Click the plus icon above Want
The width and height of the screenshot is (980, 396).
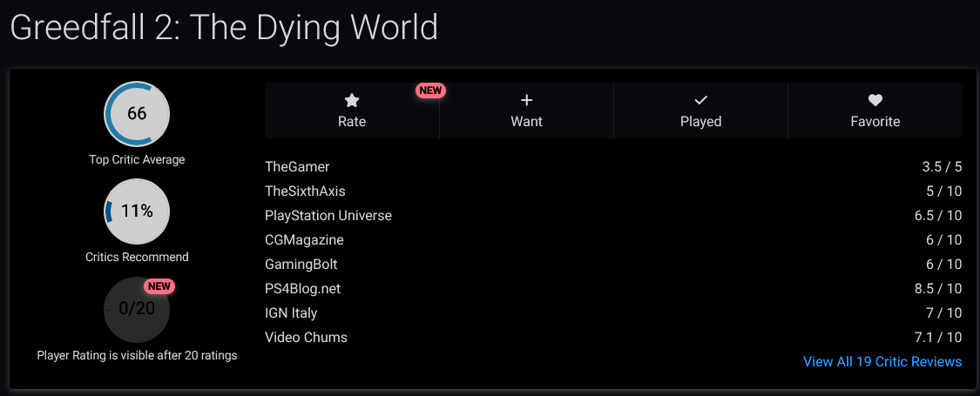(526, 100)
